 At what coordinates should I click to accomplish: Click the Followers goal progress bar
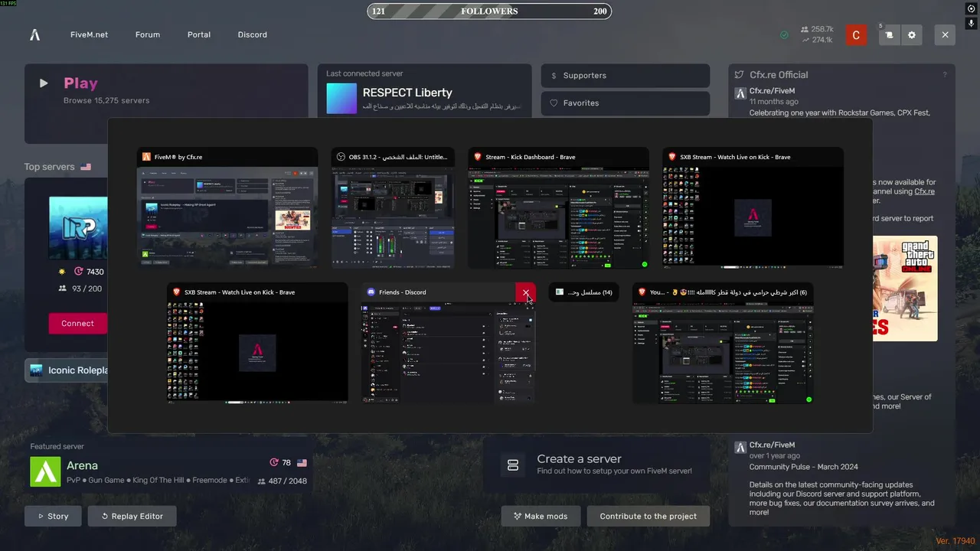click(x=489, y=11)
